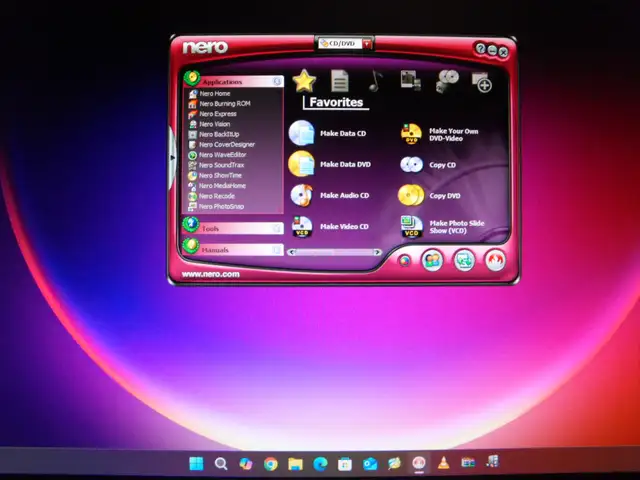Launch Make Your Own DVD-Video

click(x=439, y=134)
